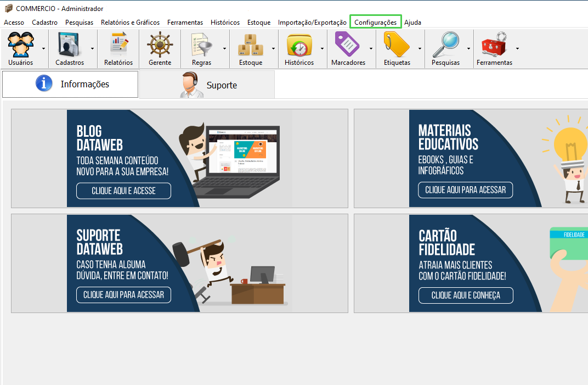Open the Ferramentas red toolbox icon

[x=494, y=44]
